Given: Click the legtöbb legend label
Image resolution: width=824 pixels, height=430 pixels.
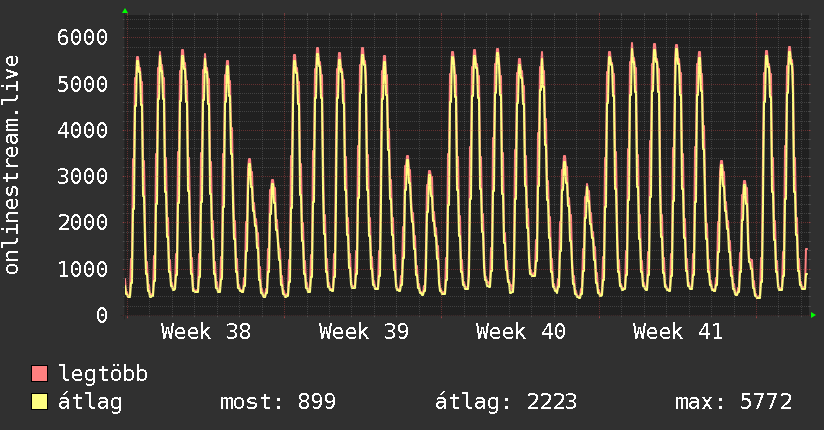Looking at the screenshot, I should pyautogui.click(x=103, y=373).
